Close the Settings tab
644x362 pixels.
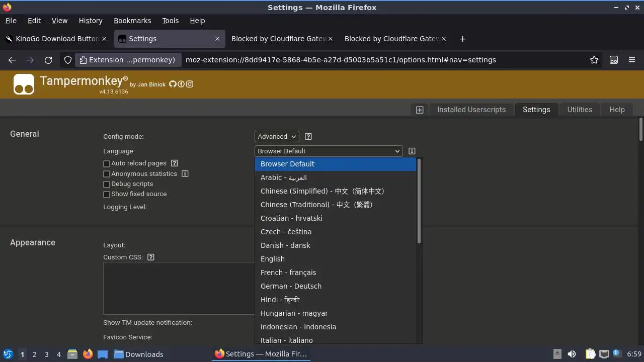217,39
